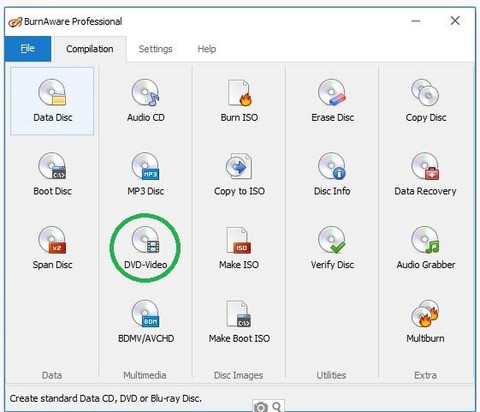Click the Data group label

(x=52, y=375)
